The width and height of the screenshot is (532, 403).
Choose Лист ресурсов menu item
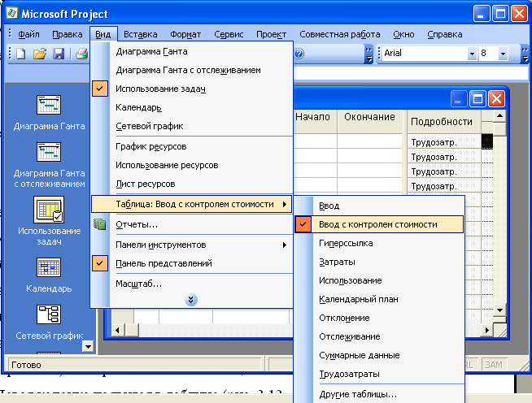tap(192, 184)
